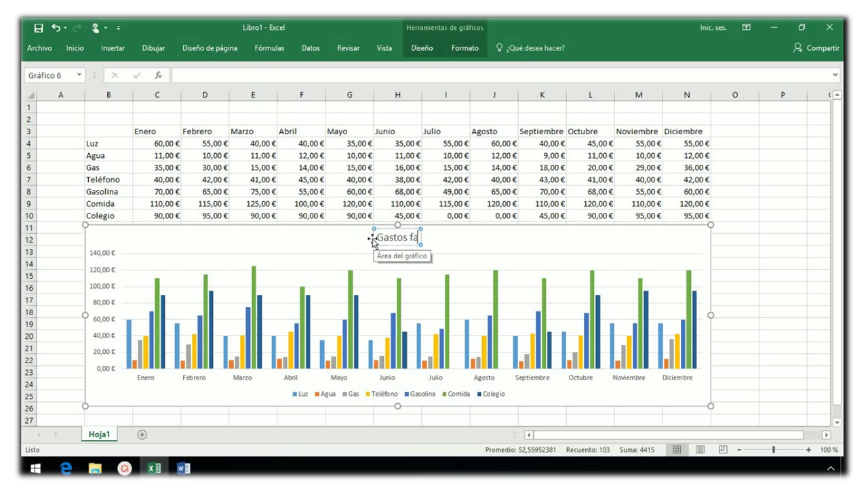Click the Colegio legend entry
868x488 pixels.
pos(491,394)
